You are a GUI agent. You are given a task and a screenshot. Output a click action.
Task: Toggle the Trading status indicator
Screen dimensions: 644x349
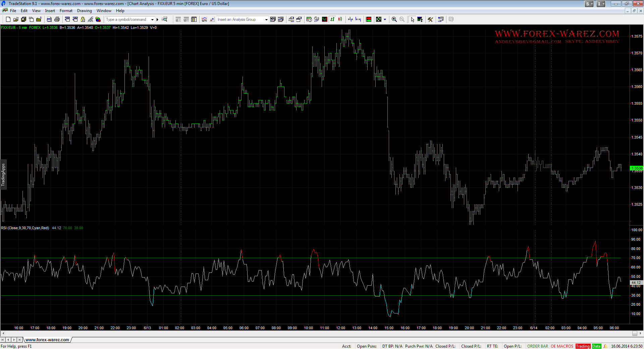583,346
